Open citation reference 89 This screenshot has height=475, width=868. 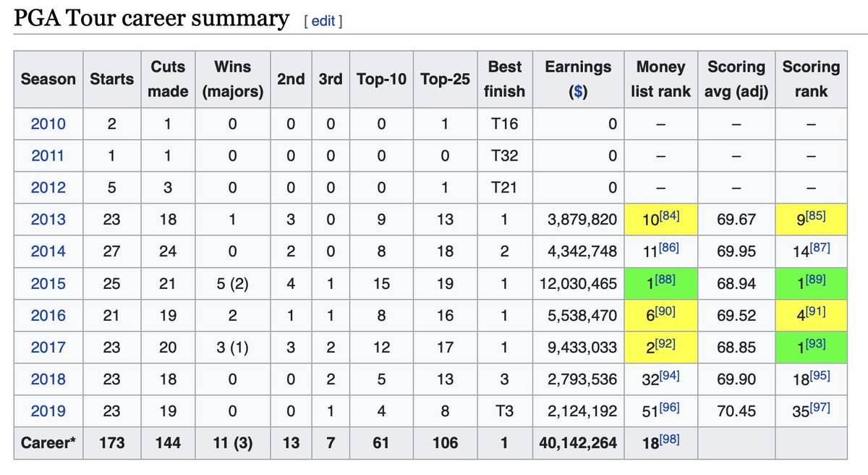point(816,279)
